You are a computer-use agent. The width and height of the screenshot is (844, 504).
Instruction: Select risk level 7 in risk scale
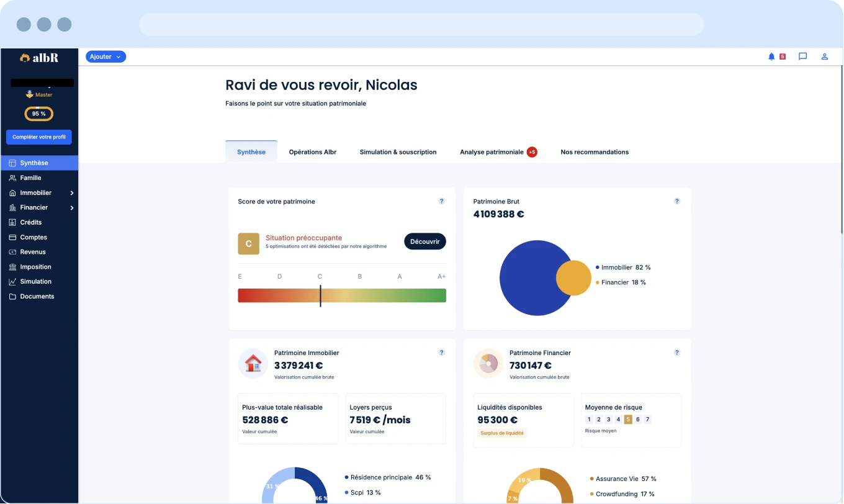click(647, 420)
